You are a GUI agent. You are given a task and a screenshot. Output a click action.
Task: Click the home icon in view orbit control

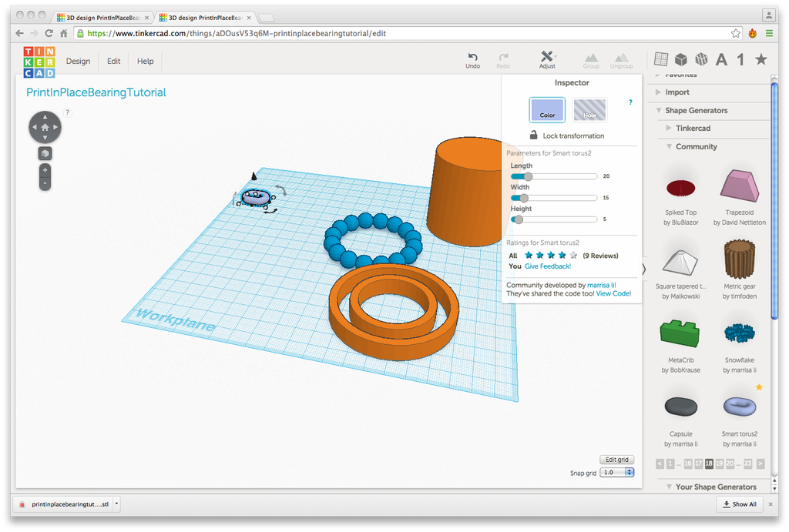[x=45, y=127]
